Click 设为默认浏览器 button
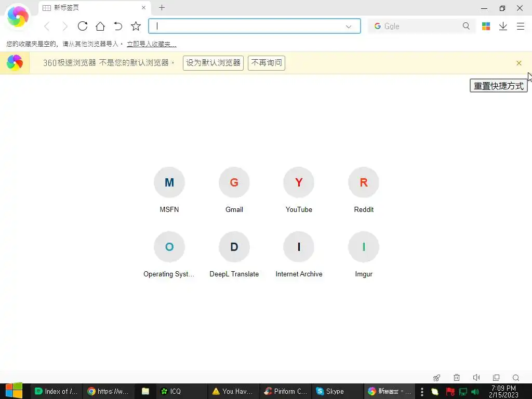The image size is (532, 399). pyautogui.click(x=213, y=63)
